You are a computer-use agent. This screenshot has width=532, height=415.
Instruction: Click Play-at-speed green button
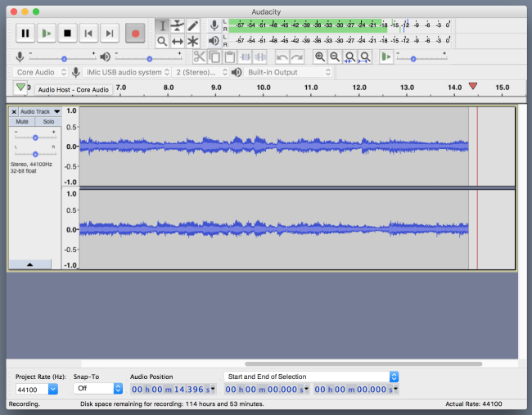pyautogui.click(x=386, y=56)
